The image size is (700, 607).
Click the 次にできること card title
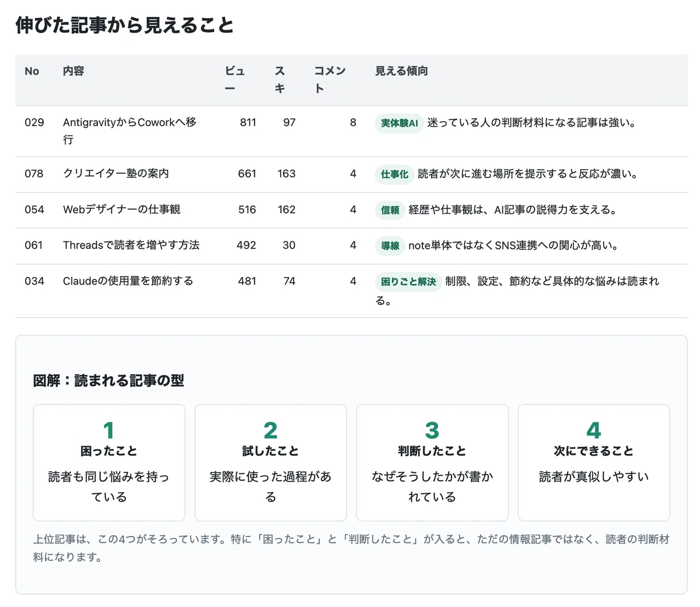594,451
